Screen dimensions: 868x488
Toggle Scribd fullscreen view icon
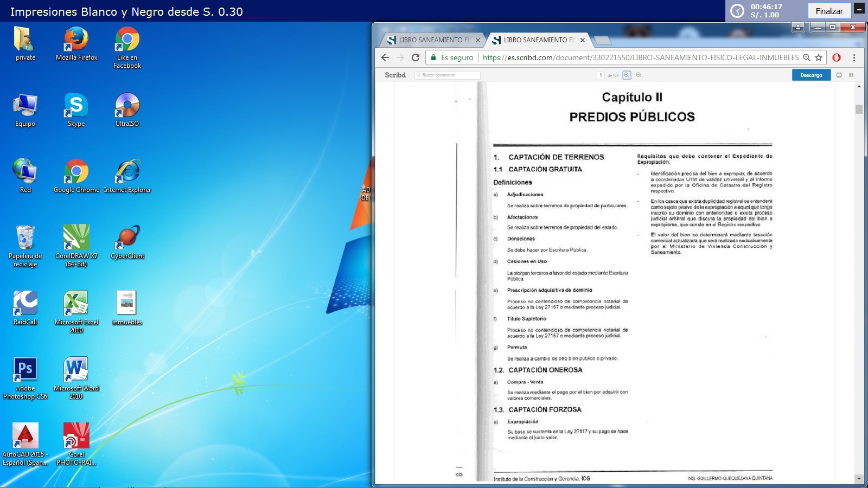(851, 75)
